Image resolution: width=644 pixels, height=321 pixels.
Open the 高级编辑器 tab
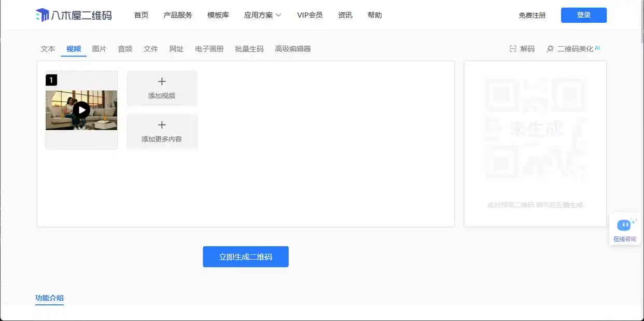(293, 49)
